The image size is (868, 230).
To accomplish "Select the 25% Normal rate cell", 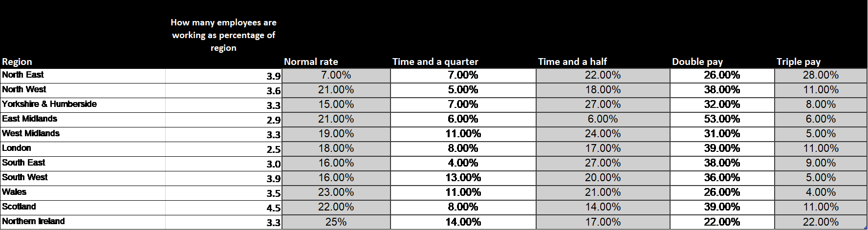I will pos(336,222).
